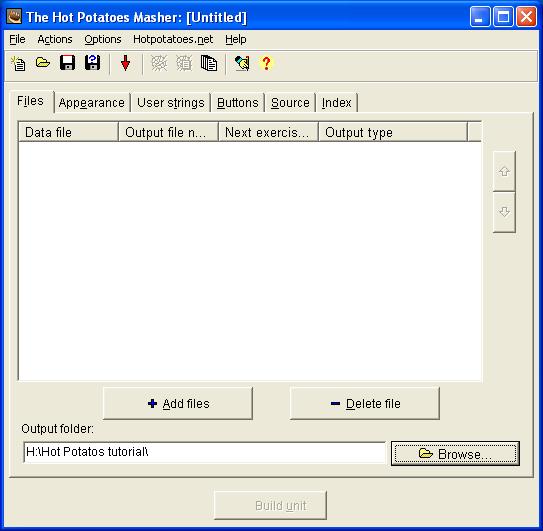543x531 pixels.
Task: Click the Next exercis... column header
Action: pyautogui.click(x=268, y=132)
